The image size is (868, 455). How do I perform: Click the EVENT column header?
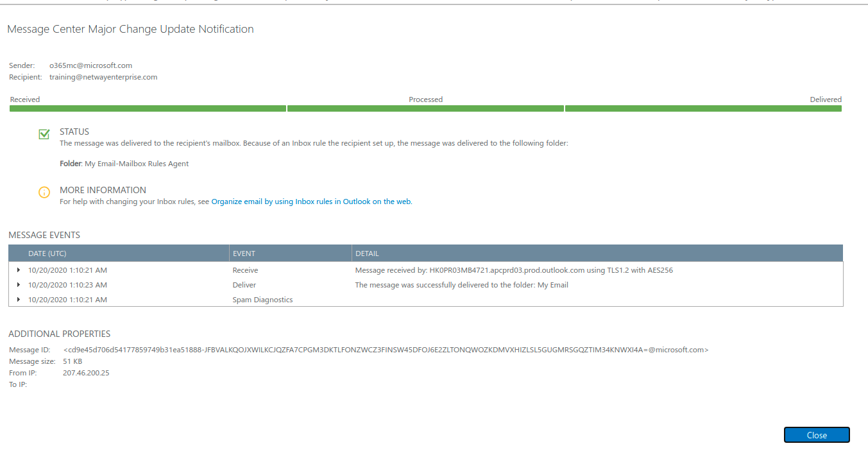(x=244, y=253)
